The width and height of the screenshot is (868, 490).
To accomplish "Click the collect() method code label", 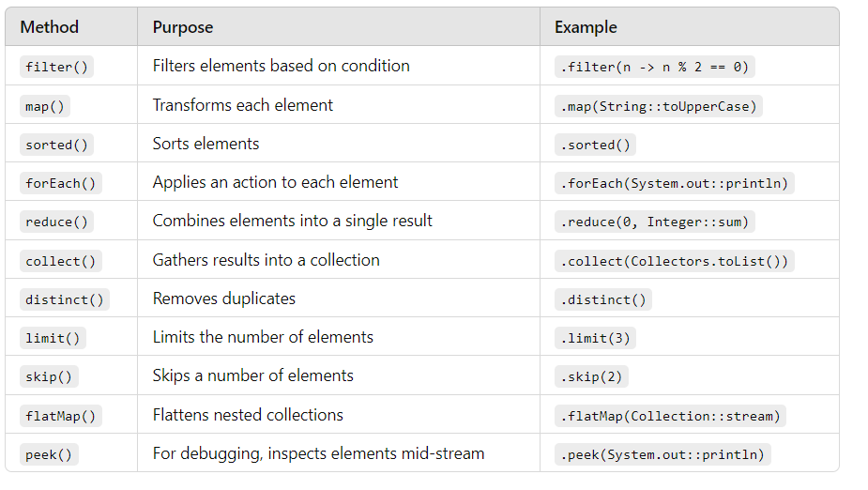I will point(61,261).
